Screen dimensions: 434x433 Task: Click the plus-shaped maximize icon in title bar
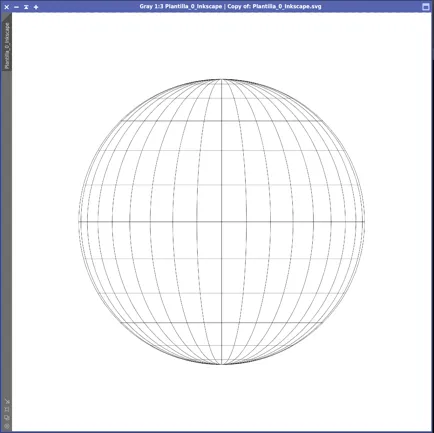[x=36, y=7]
